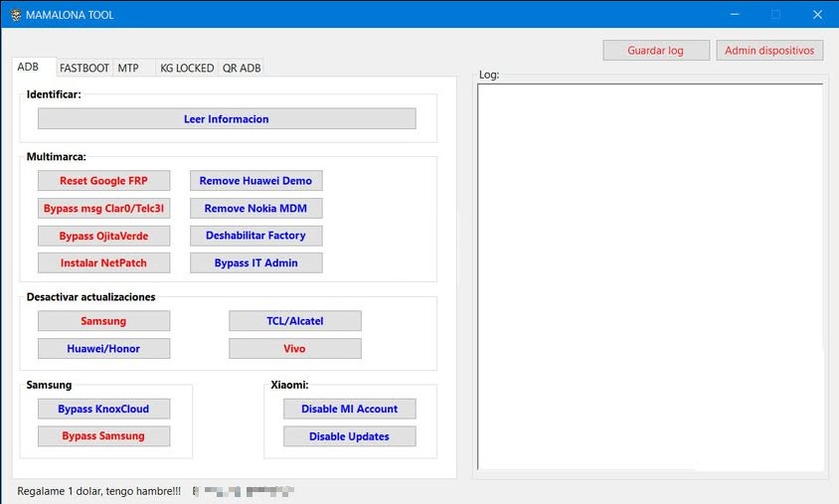Click Bypass msg Clar0/Telc3l button
This screenshot has width=839, height=504.
coord(103,208)
